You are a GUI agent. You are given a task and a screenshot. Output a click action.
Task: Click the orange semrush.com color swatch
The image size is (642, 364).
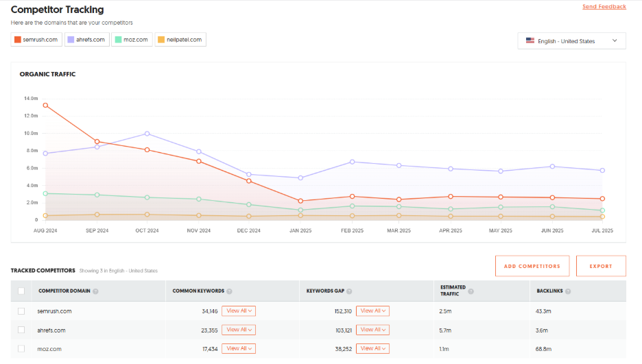[x=18, y=40]
